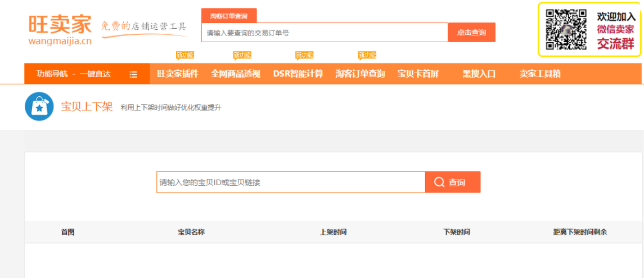Screen dimensions: 644x278
Task: Click 新功能 badge above 旺卖家插件
Action: coord(185,55)
